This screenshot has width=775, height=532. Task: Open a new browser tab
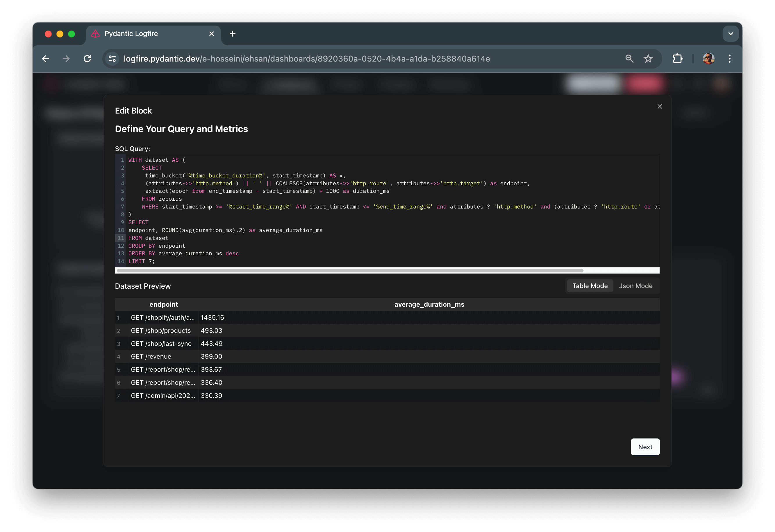pos(233,34)
